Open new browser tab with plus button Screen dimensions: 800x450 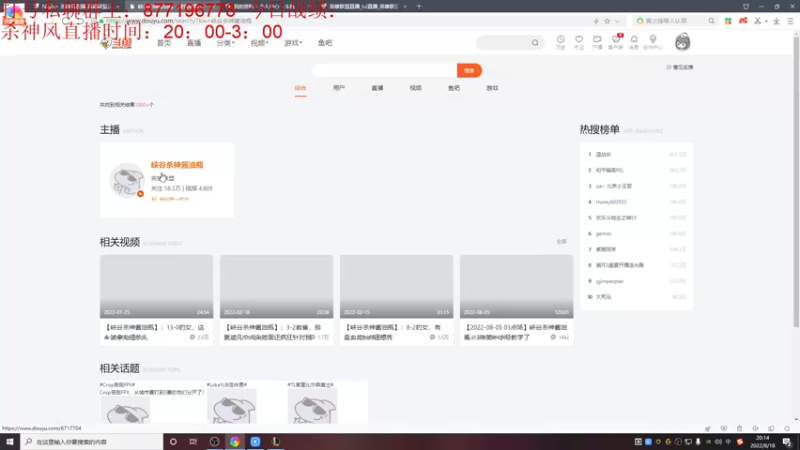(419, 6)
